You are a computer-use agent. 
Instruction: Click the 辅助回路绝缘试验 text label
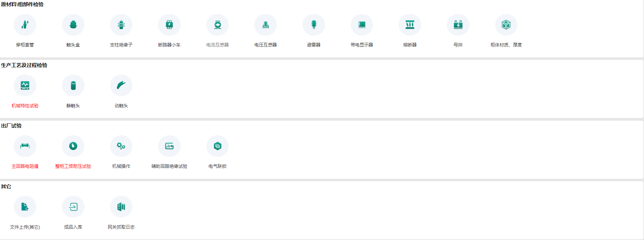tap(169, 166)
